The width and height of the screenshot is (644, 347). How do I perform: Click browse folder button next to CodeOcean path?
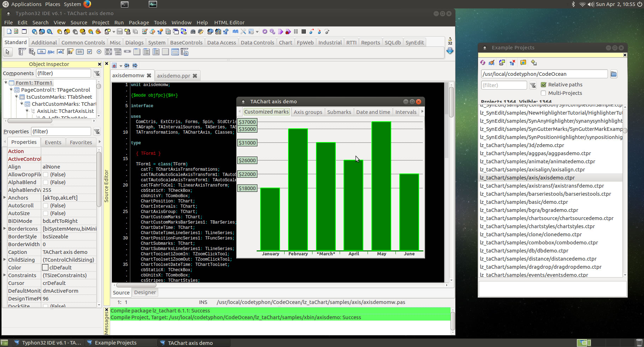(x=614, y=74)
